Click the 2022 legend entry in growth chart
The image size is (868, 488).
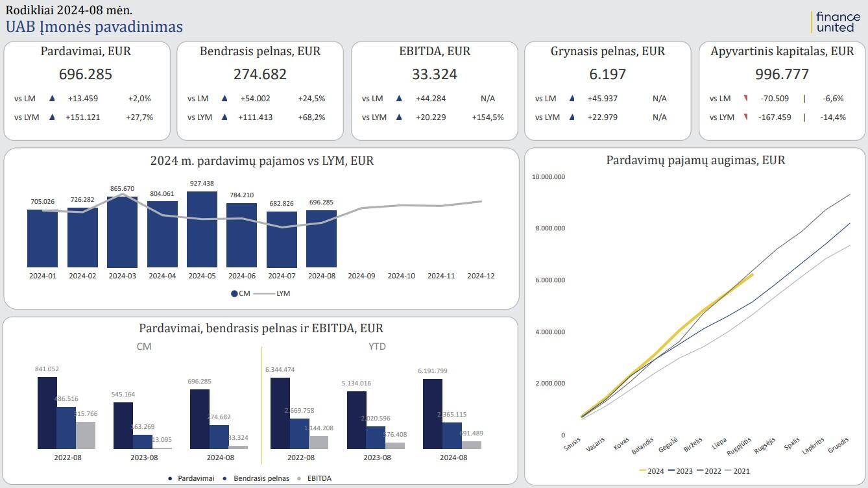point(708,471)
